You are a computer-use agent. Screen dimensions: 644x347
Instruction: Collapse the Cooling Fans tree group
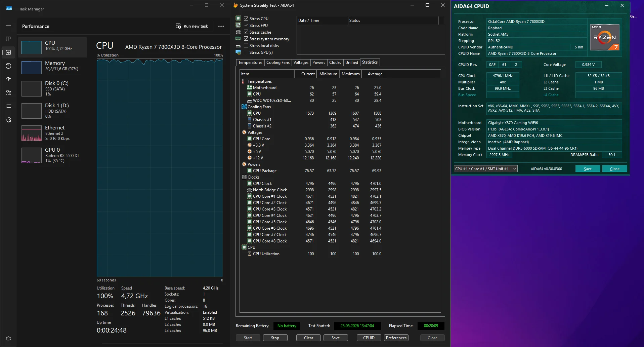(244, 107)
